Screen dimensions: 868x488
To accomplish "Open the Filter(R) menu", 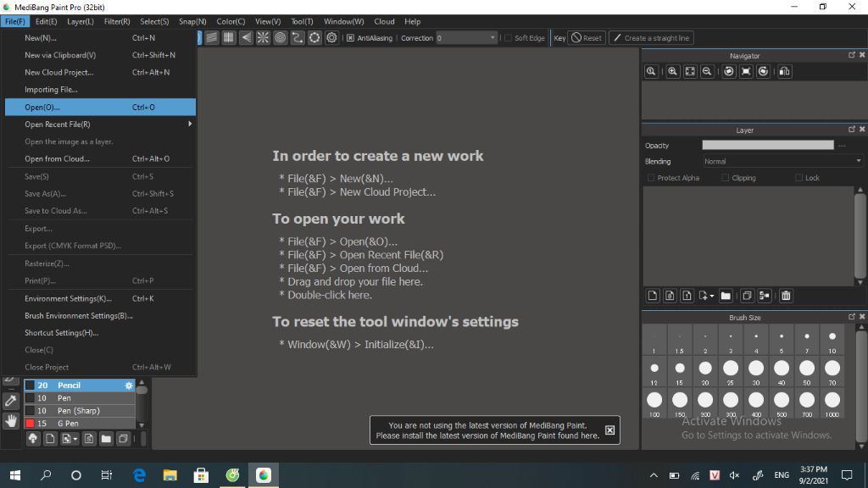I will click(117, 21).
